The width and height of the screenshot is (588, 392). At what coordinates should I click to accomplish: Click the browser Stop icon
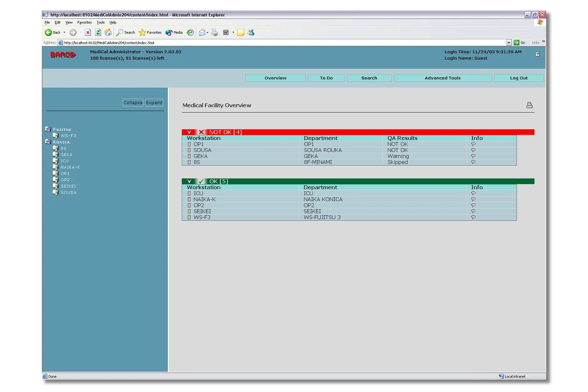[88, 33]
